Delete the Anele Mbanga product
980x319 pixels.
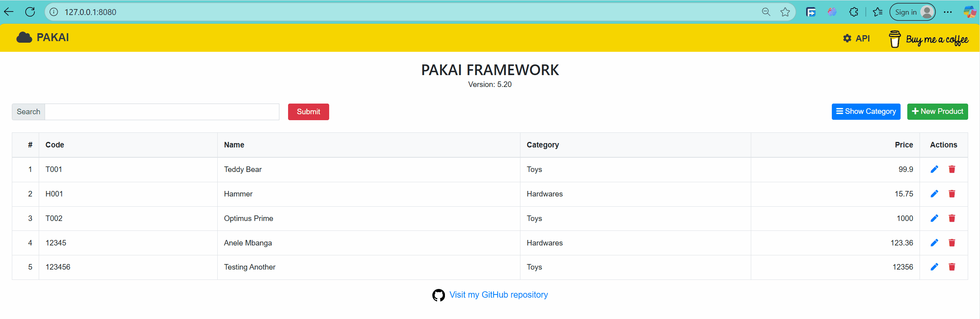click(x=952, y=243)
